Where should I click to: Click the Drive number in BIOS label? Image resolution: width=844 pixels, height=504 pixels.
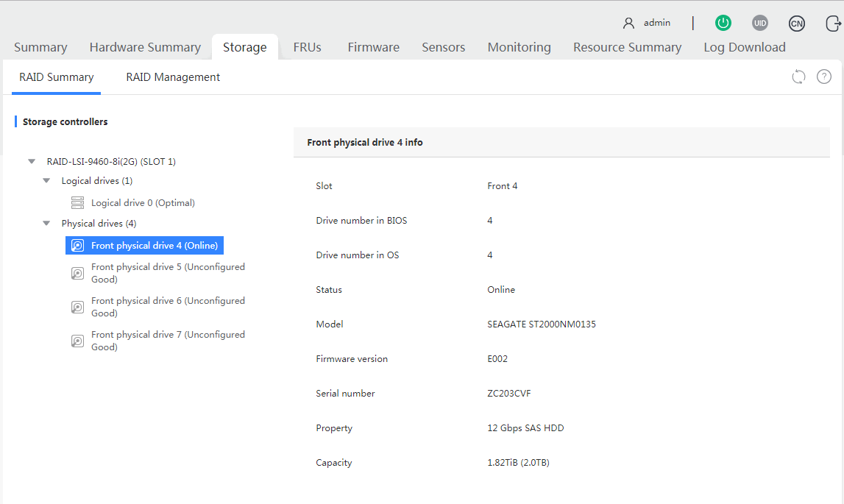[362, 220]
